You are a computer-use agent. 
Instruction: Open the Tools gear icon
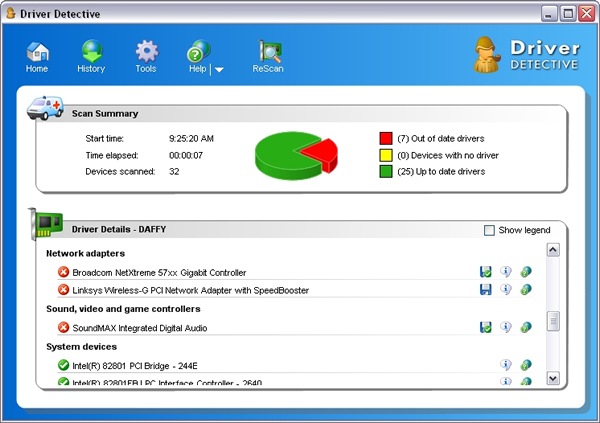tap(146, 57)
